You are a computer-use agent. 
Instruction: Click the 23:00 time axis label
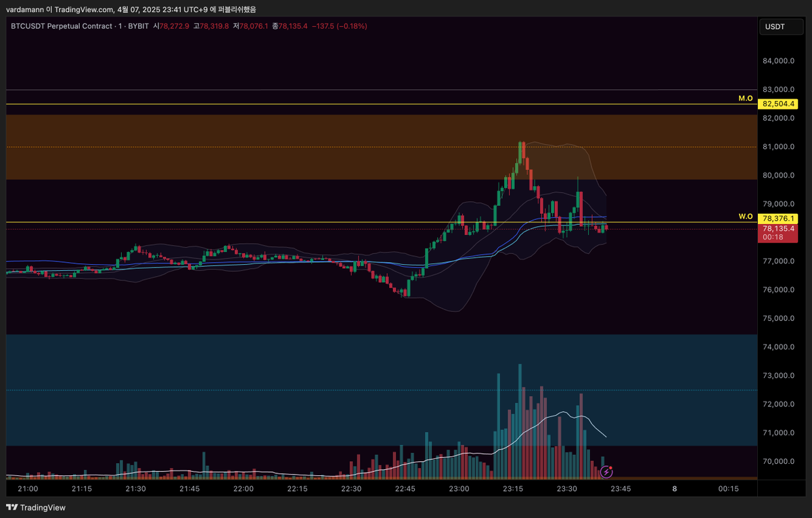point(459,489)
